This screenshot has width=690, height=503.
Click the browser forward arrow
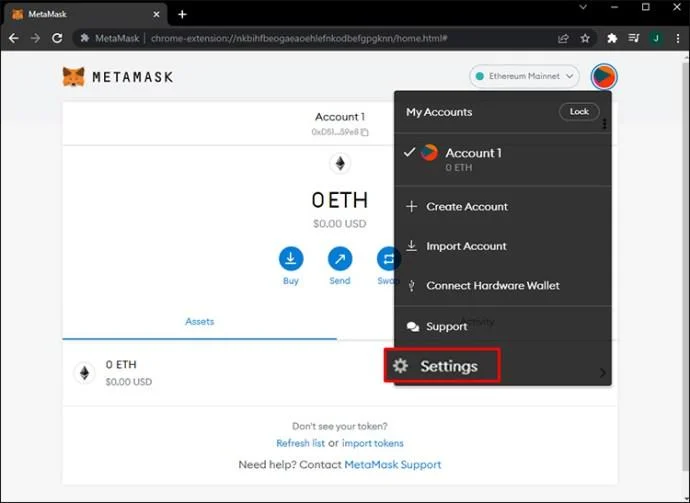pyautogui.click(x=35, y=38)
